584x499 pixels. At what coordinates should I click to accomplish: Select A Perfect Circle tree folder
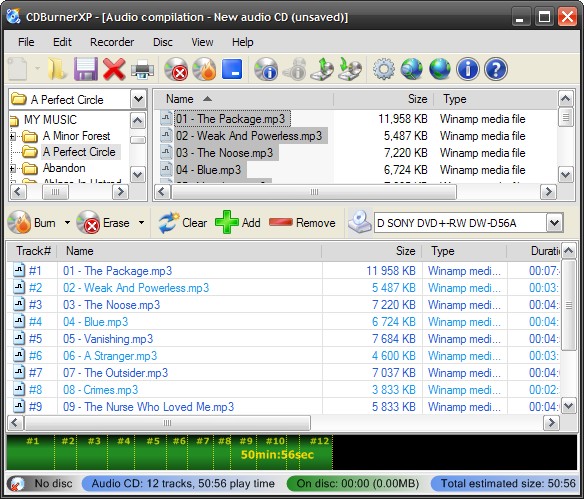[79, 152]
